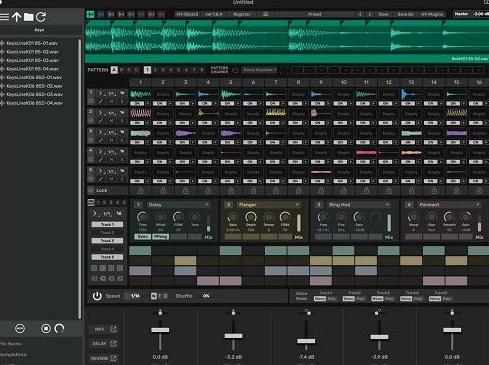Click the edit pencil icon on track 2
Viewport: 489px width, 365px height.
pos(101,121)
